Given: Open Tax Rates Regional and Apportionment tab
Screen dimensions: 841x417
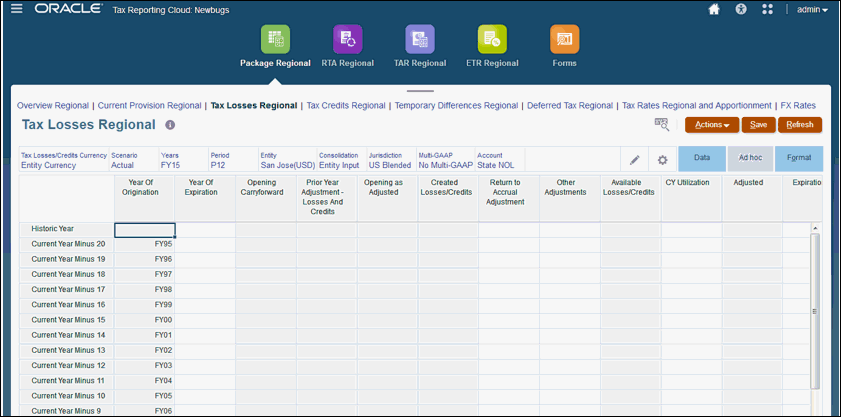Looking at the screenshot, I should point(697,106).
